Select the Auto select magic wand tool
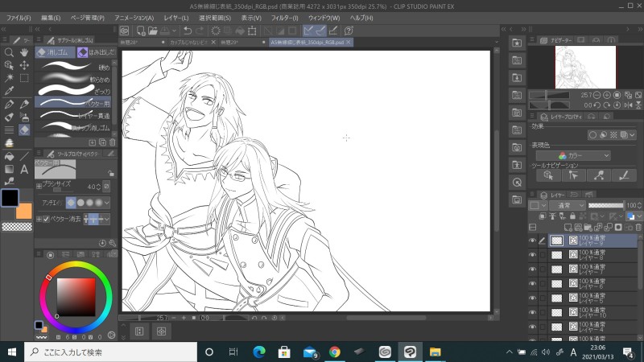Viewport: 644px width, 362px height. 9,78
